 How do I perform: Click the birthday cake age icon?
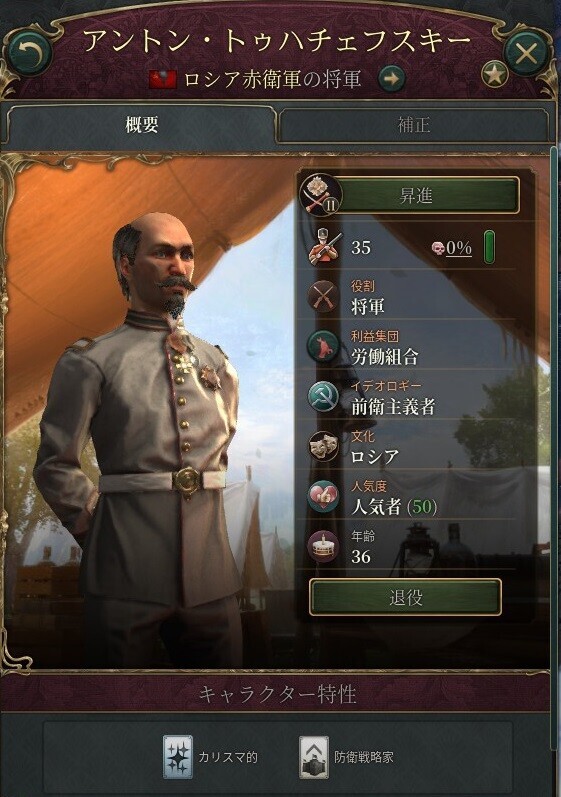(x=323, y=546)
